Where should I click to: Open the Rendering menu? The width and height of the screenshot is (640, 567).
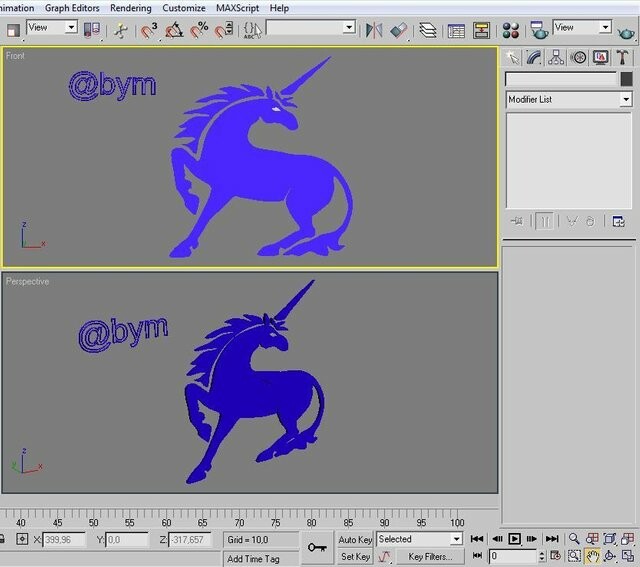[x=131, y=8]
